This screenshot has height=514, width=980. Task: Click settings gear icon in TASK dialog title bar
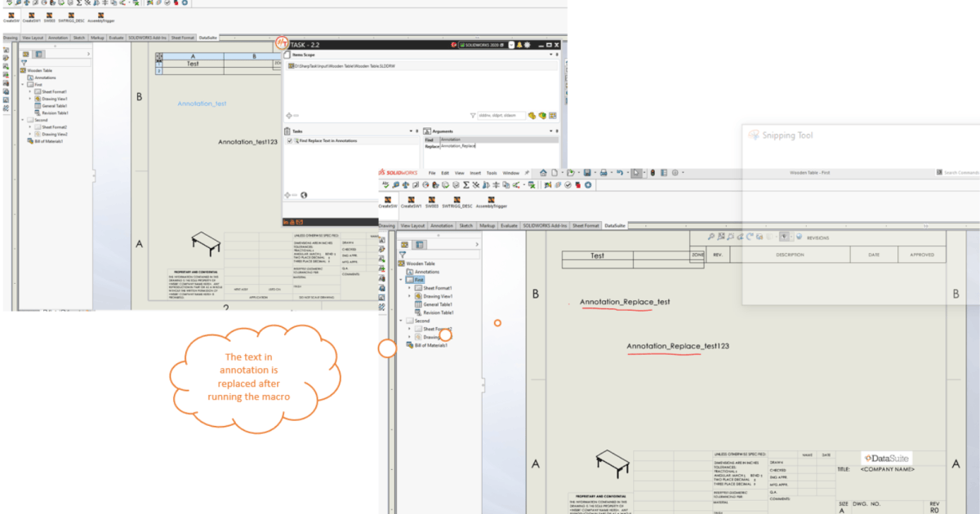527,45
